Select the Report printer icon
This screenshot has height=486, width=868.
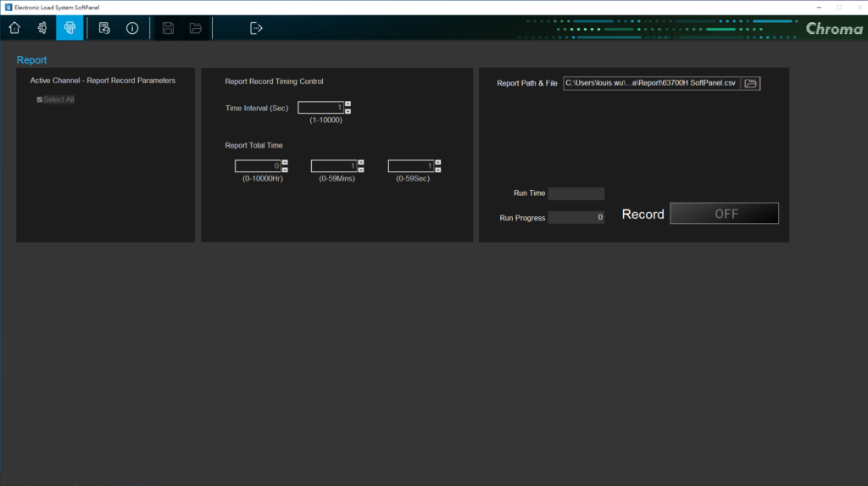(x=70, y=28)
